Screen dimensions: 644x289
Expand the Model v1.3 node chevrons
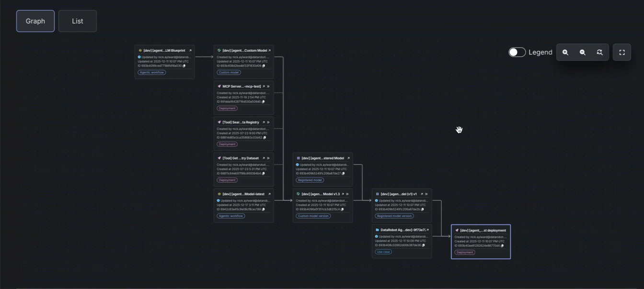[x=347, y=194]
